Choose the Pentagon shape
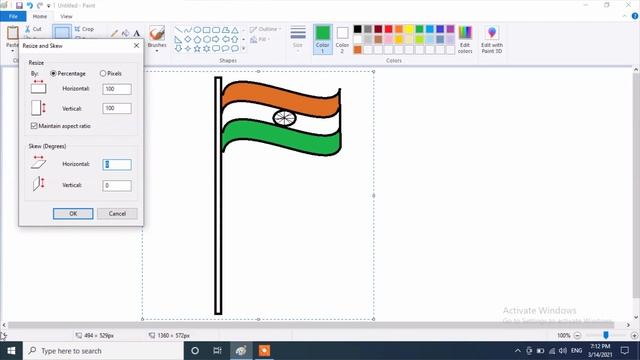Viewport: 640px width, 360px height. click(x=197, y=39)
